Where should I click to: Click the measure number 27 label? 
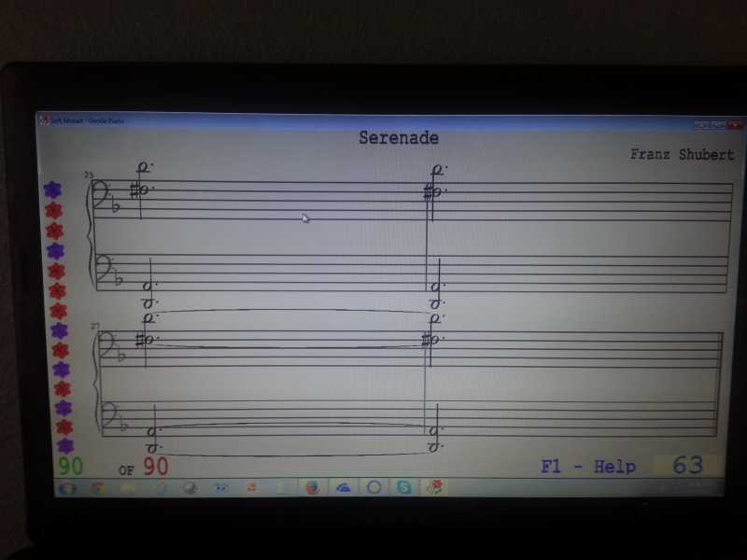click(95, 326)
